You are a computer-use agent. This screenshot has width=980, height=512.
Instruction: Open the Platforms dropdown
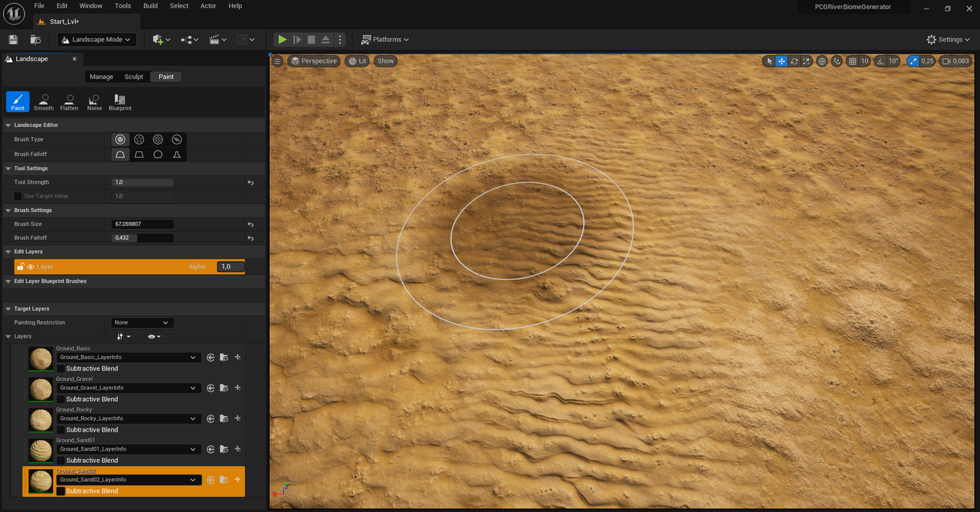pyautogui.click(x=385, y=39)
